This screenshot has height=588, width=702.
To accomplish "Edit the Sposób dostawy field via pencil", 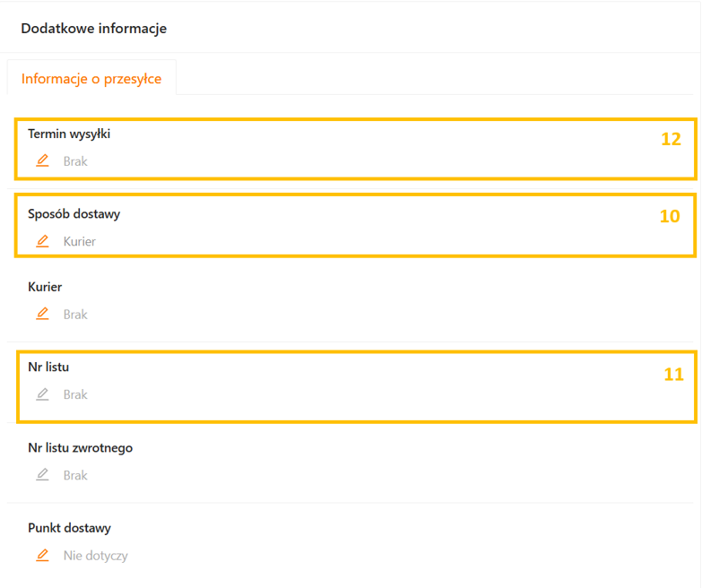I will (x=42, y=241).
